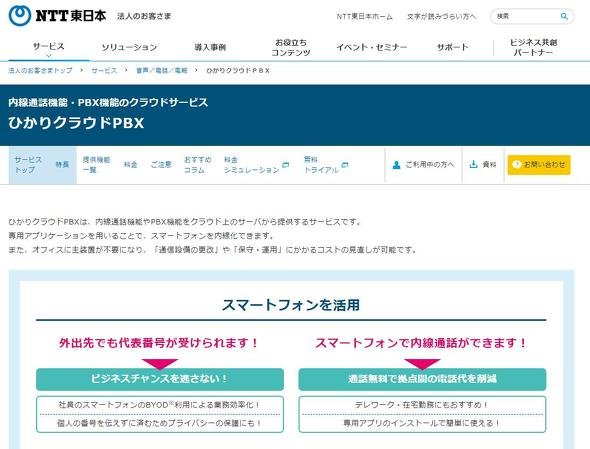590x449 pixels.
Task: Click external-link icon next to 料金シミュレーション
Action: pos(285,165)
